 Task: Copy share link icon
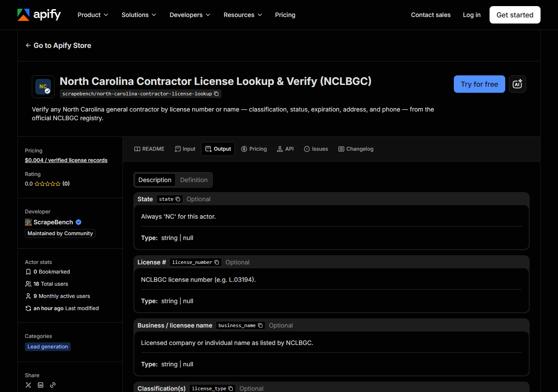tap(53, 385)
